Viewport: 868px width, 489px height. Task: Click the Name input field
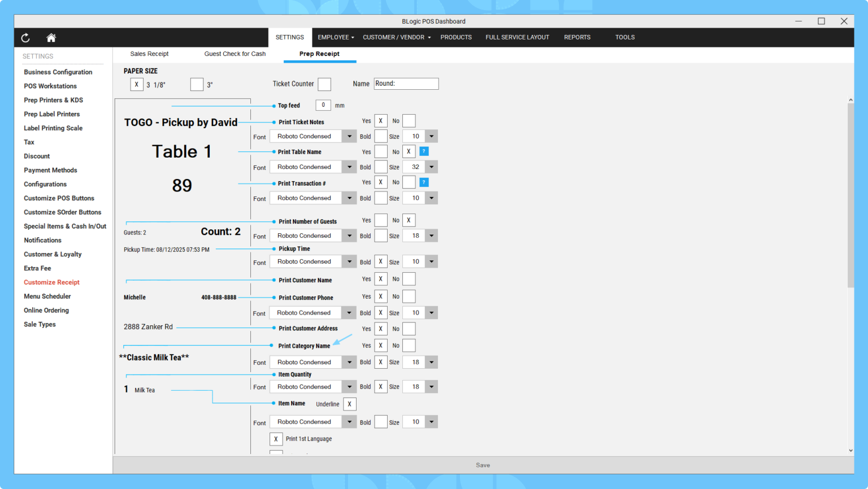pyautogui.click(x=406, y=84)
